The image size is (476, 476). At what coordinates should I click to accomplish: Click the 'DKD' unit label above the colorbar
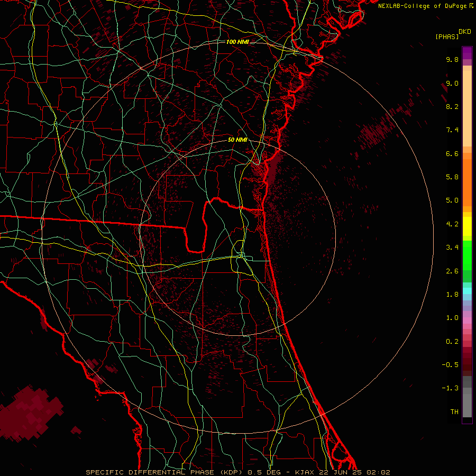pos(465,32)
